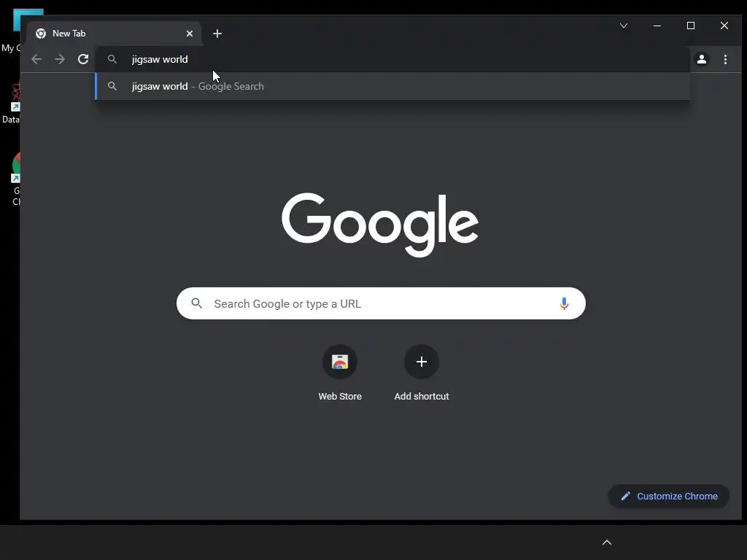
Task: Click the magnifier icon in the Google search box
Action: (197, 303)
